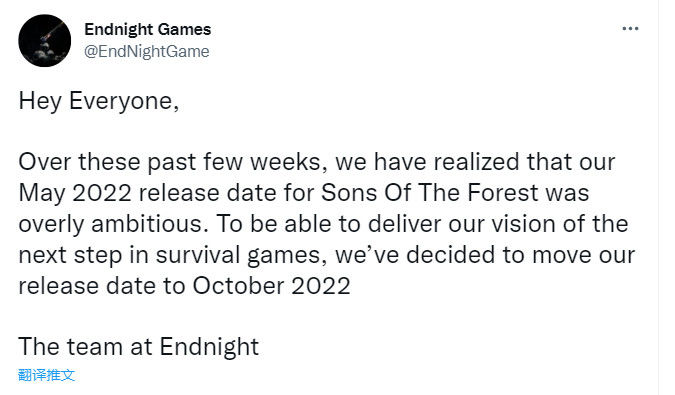Click "release date to" on the last tweet line
This screenshot has width=675, height=395.
pos(102,286)
